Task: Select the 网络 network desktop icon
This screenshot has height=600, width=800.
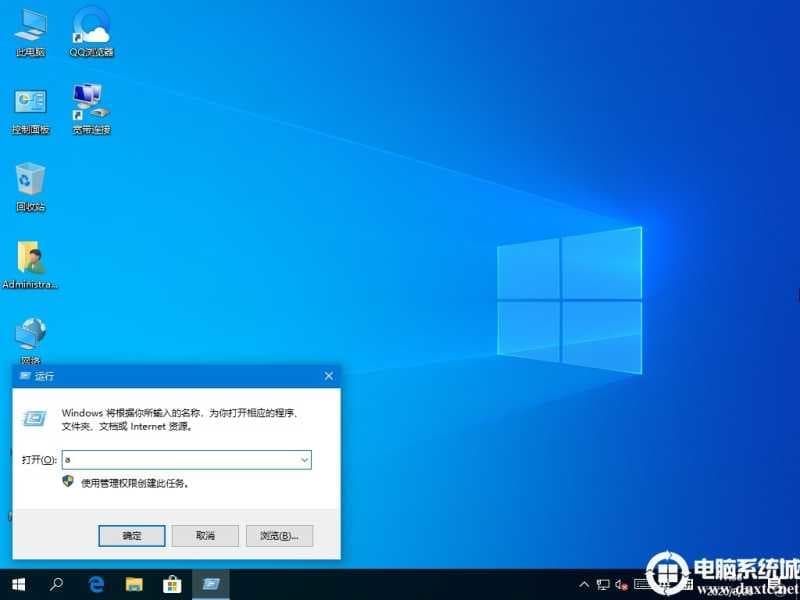Action: (31, 341)
